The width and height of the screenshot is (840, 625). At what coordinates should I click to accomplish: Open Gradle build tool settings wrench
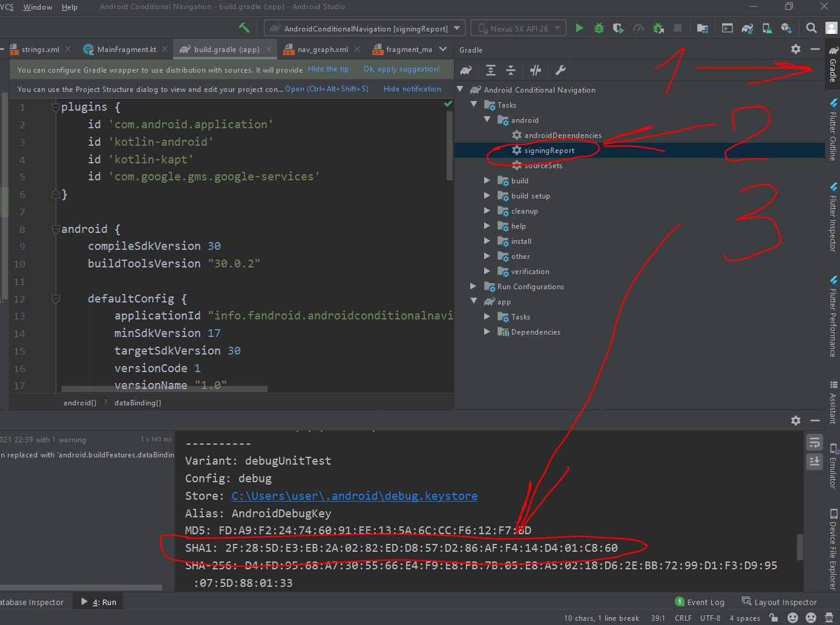pyautogui.click(x=561, y=70)
